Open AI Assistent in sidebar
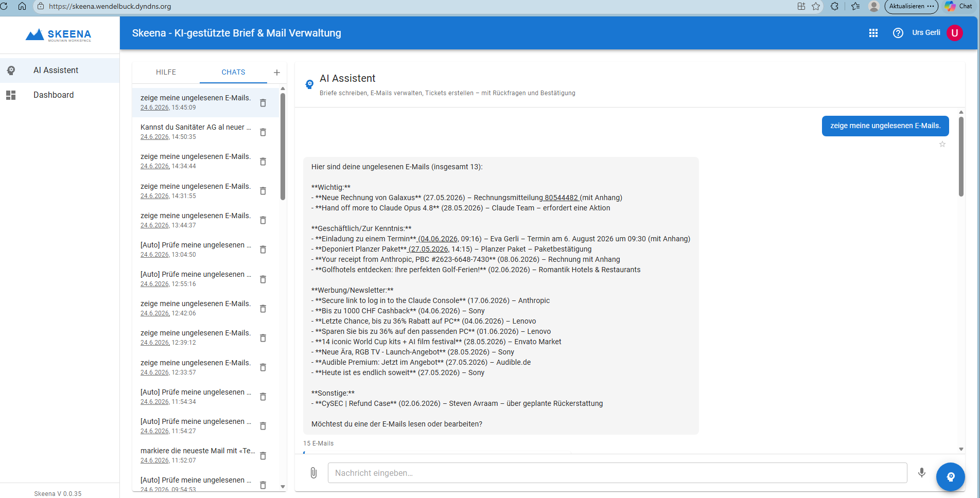Viewport: 980px width, 498px height. (x=60, y=70)
